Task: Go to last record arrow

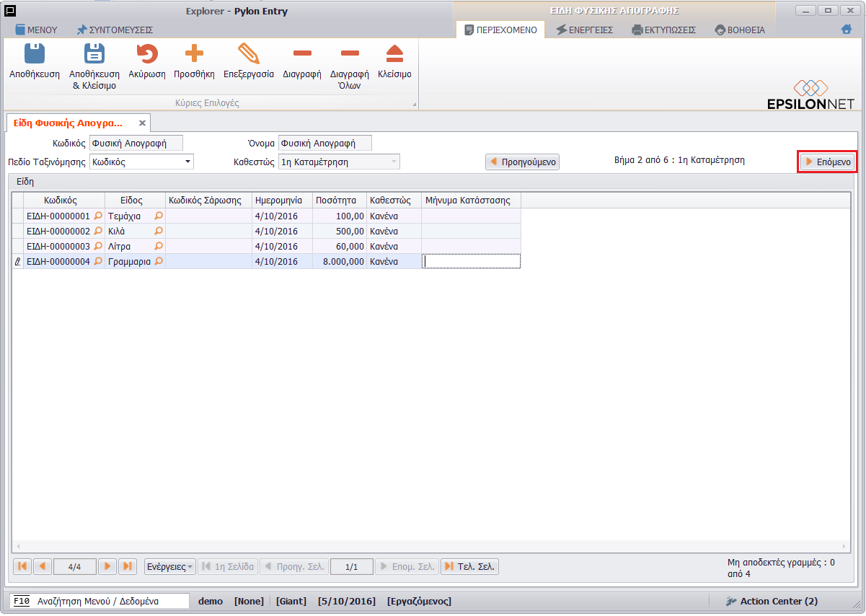Action: click(x=127, y=566)
